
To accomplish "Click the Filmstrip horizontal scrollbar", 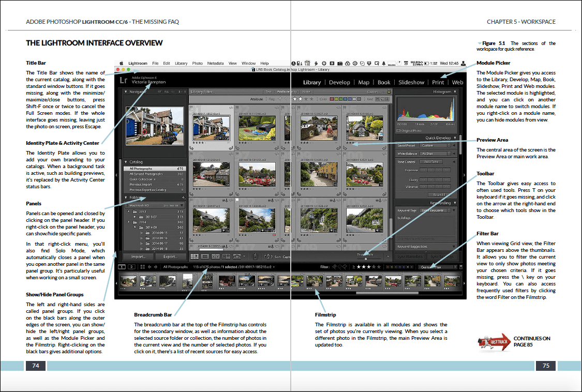I will tap(387, 293).
